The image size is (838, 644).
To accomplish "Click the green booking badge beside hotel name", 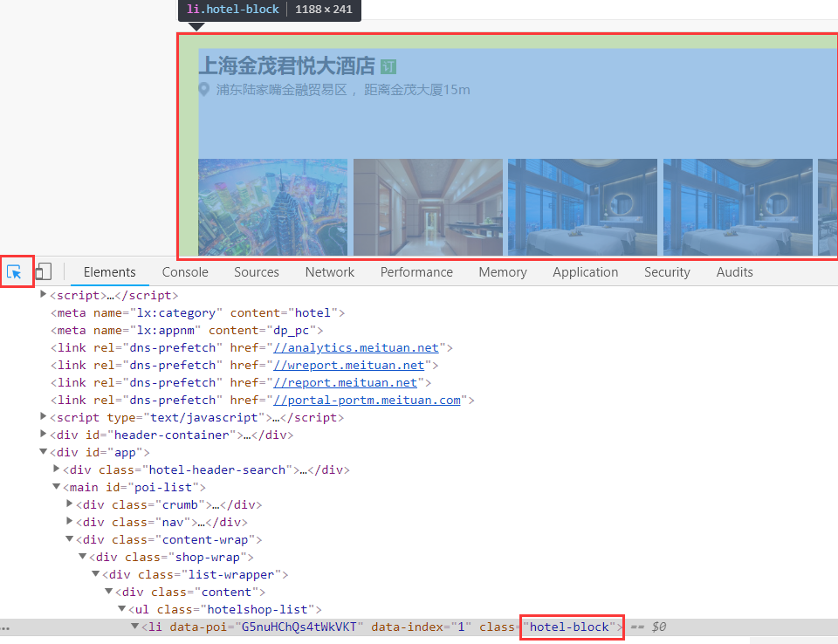I will [x=388, y=67].
